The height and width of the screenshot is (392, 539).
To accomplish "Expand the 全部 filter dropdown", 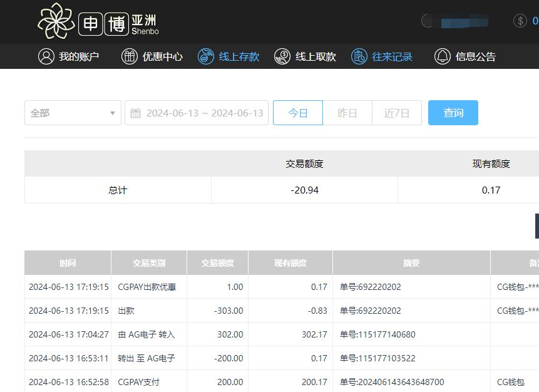I will [x=72, y=113].
